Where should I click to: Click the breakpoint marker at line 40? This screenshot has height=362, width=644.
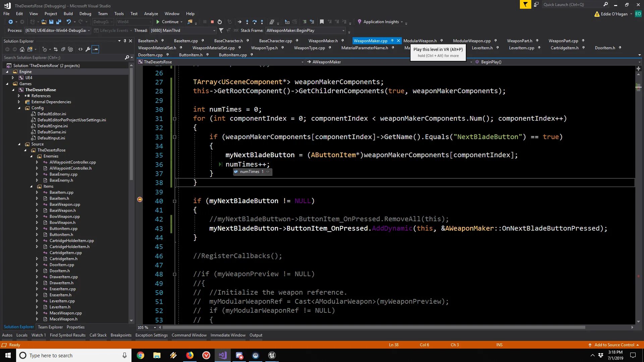[x=140, y=199]
